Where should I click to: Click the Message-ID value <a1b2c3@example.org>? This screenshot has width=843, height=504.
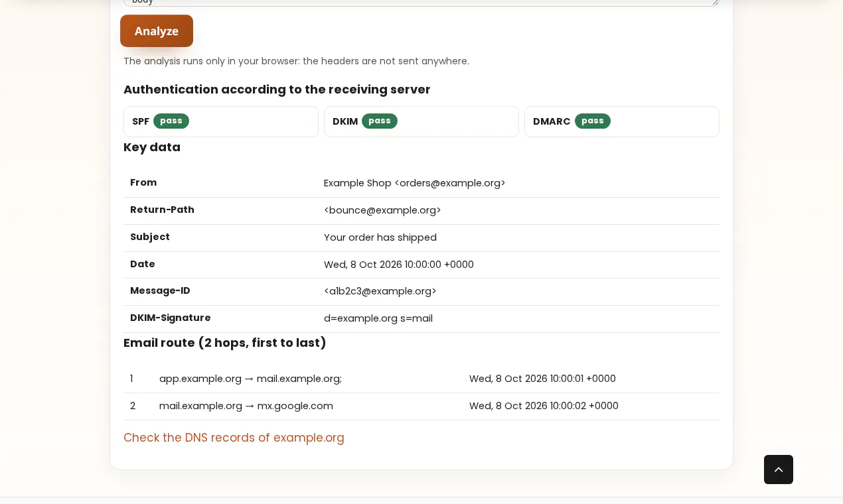[380, 291]
